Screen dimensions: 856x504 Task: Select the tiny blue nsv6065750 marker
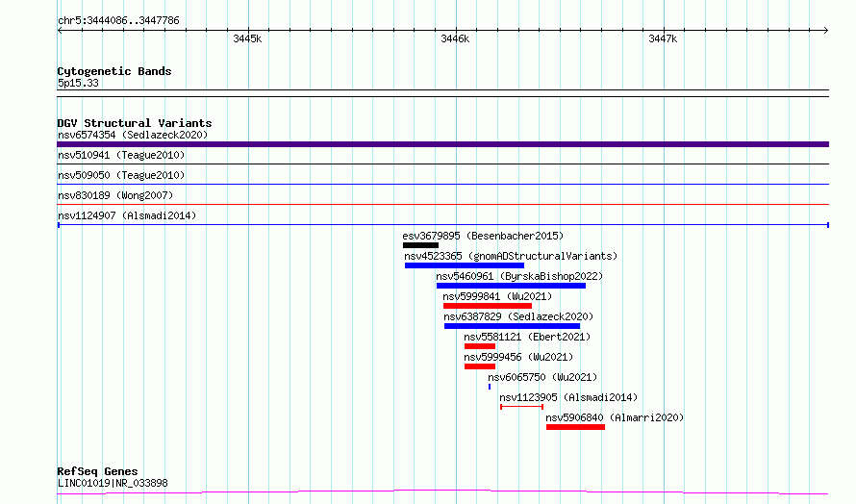pos(490,387)
